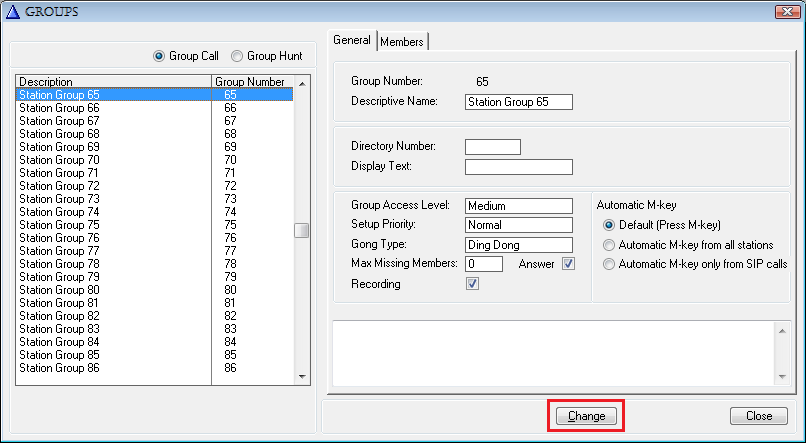Select Station Group 81 row
Viewport: 806px width, 443px height.
155,303
